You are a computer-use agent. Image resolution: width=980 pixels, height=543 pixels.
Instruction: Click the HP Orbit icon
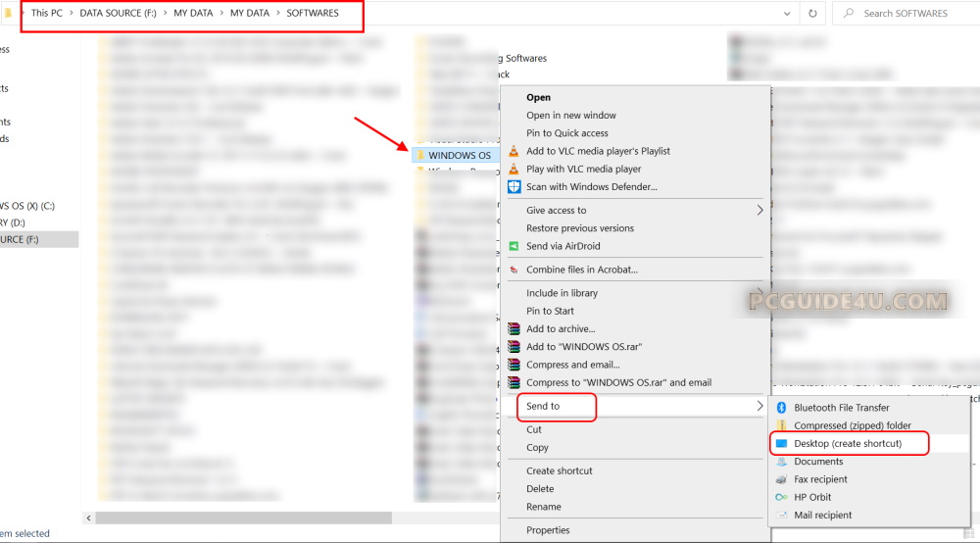point(782,497)
